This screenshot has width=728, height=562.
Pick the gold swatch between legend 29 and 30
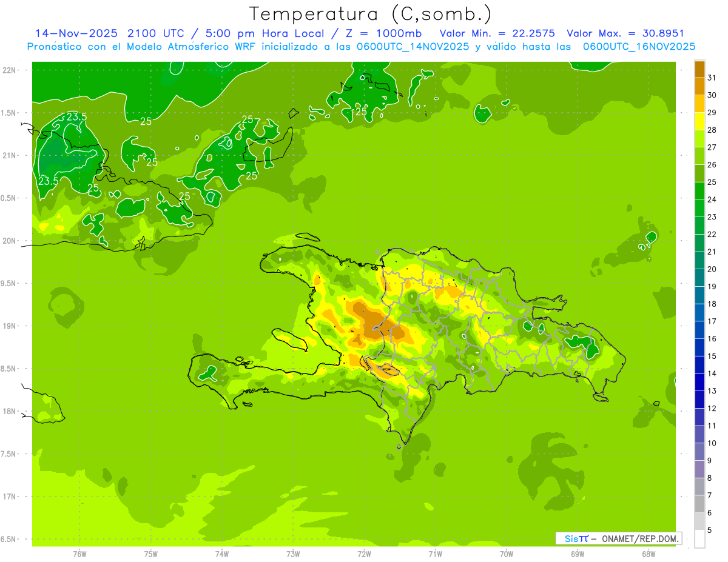pyautogui.click(x=699, y=104)
